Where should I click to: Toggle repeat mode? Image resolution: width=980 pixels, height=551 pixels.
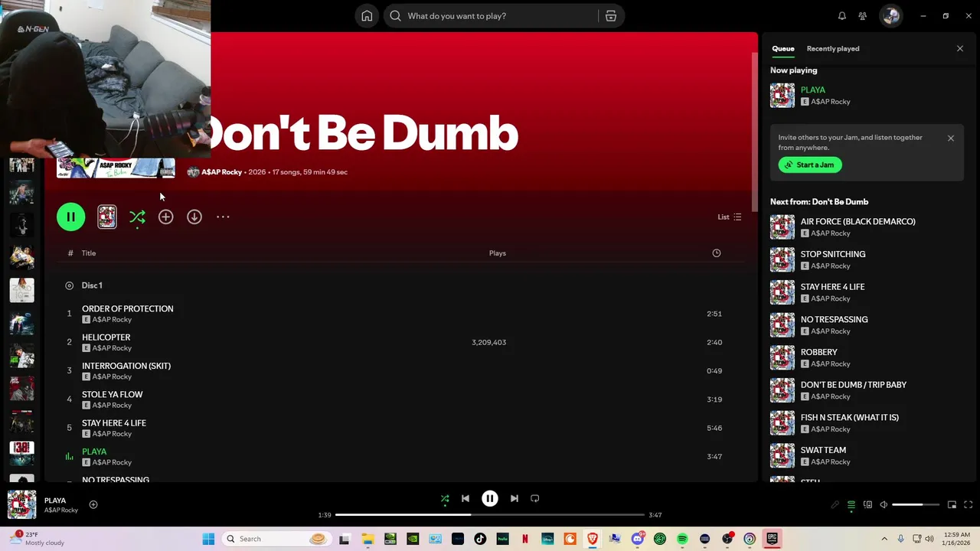[x=535, y=499]
